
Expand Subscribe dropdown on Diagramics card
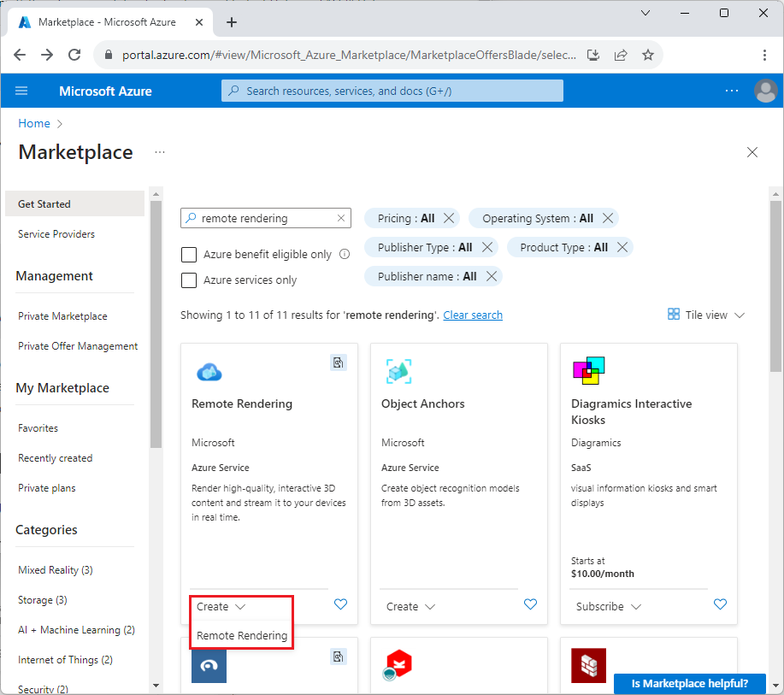[x=609, y=606]
